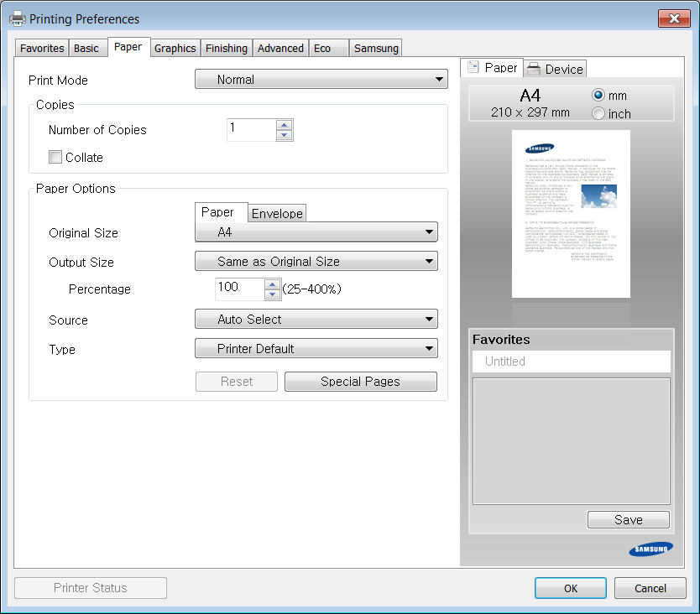Switch to the Graphics tab
Image resolution: width=700 pixels, height=614 pixels.
pyautogui.click(x=175, y=48)
